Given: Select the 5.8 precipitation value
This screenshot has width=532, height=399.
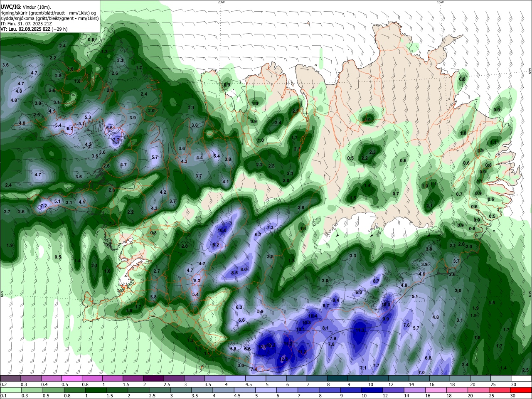Looking at the screenshot, I should pyautogui.click(x=233, y=349).
